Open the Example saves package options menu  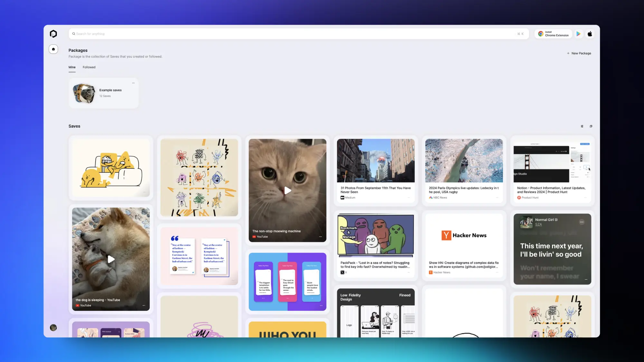(x=133, y=83)
